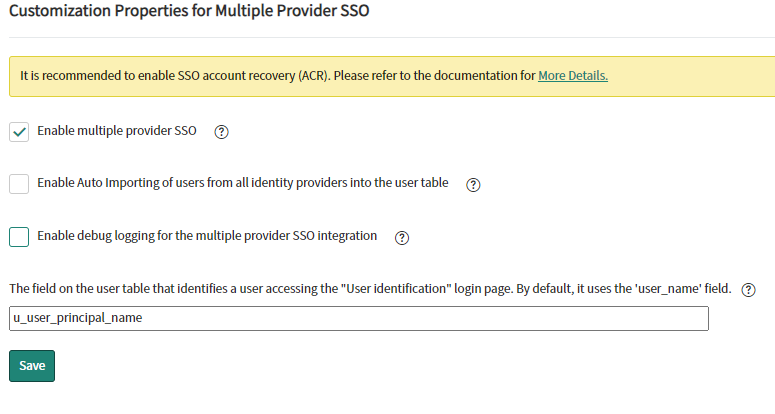Viewport: 775px width, 414px height.
Task: Click the Customization Properties page heading
Action: 189,10
